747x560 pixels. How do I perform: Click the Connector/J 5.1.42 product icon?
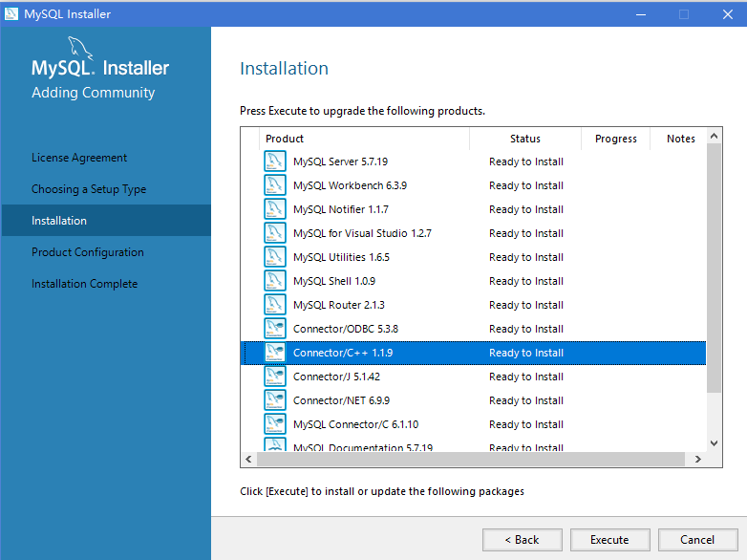pyautogui.click(x=275, y=376)
